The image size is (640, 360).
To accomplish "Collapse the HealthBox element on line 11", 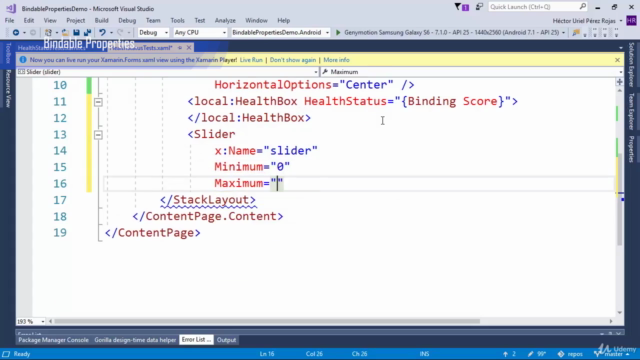I will pos(98,102).
